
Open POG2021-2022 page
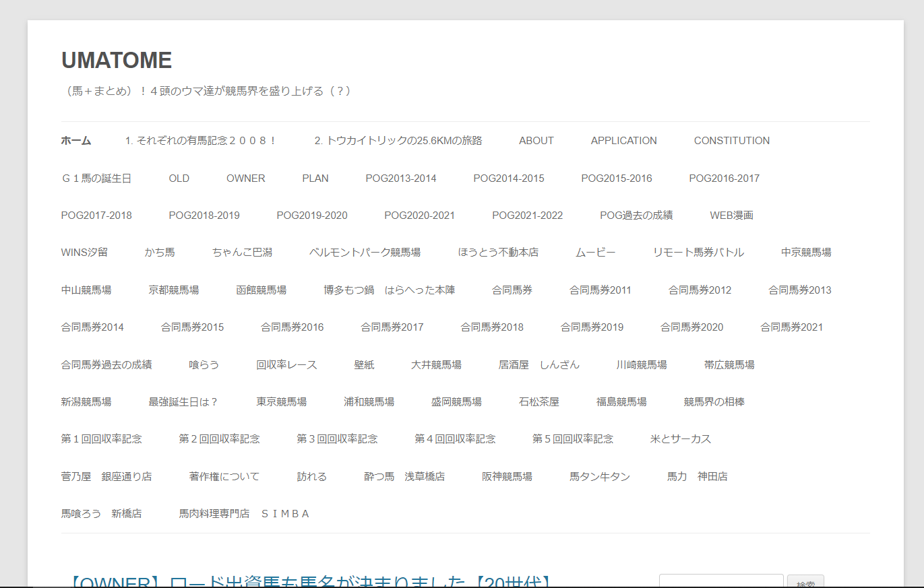(x=527, y=216)
